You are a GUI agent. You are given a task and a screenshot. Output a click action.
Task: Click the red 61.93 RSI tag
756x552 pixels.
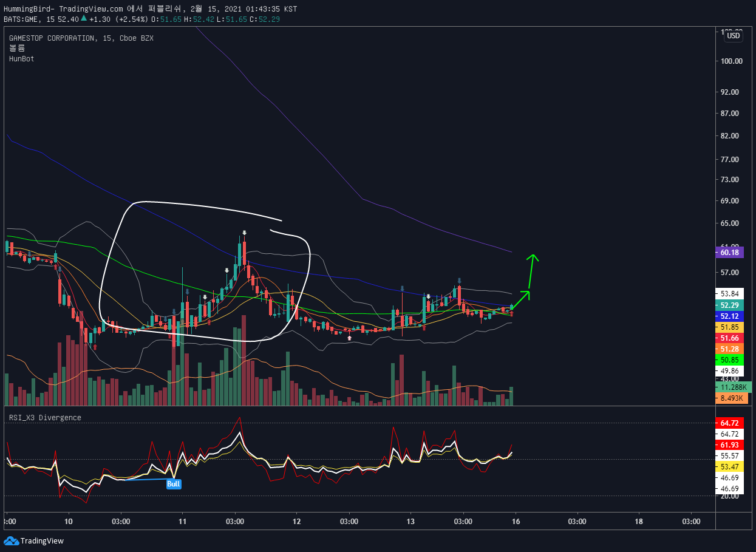click(730, 445)
